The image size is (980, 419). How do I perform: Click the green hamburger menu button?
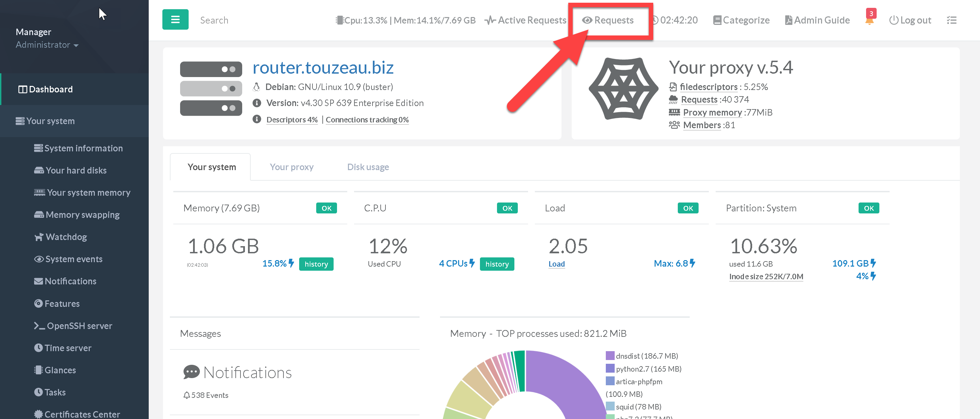point(175,19)
